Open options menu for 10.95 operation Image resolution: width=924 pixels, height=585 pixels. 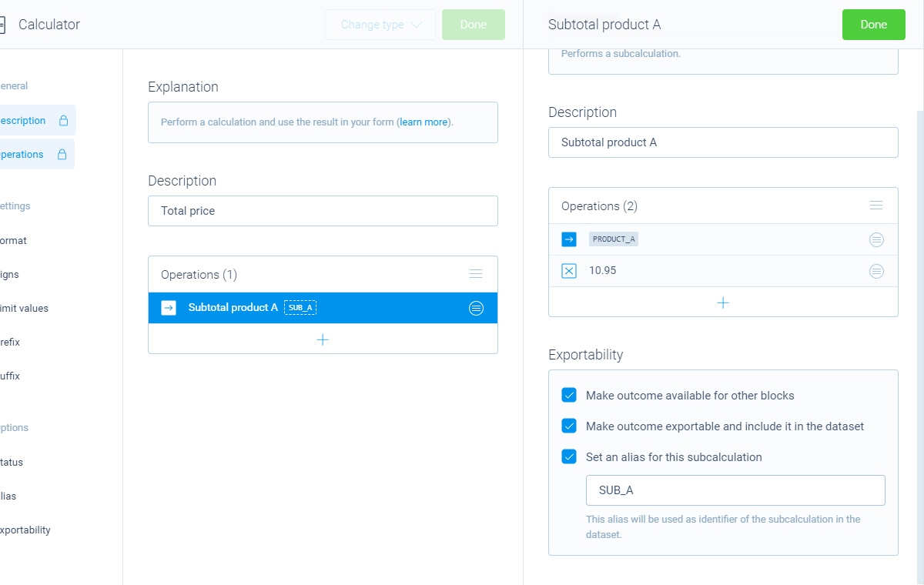876,271
